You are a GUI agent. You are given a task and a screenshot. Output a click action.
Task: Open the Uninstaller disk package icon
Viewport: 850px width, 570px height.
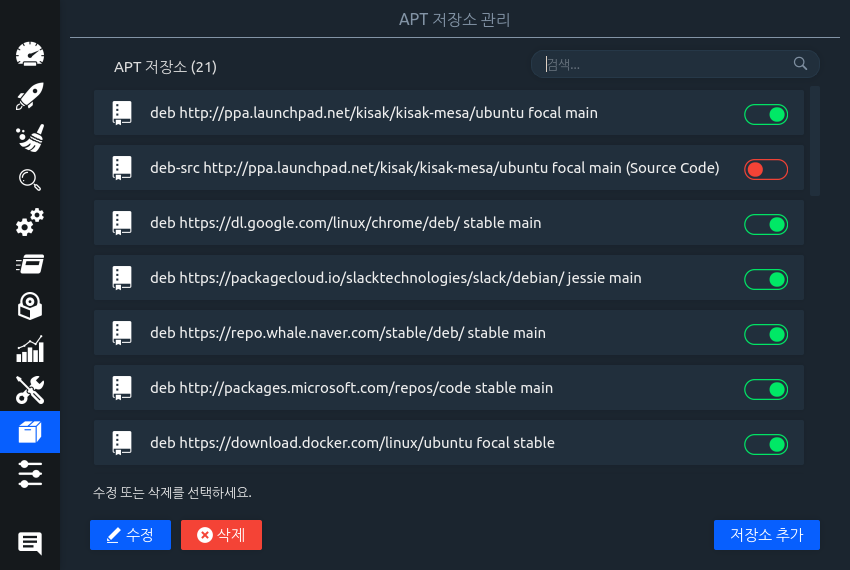coord(30,306)
